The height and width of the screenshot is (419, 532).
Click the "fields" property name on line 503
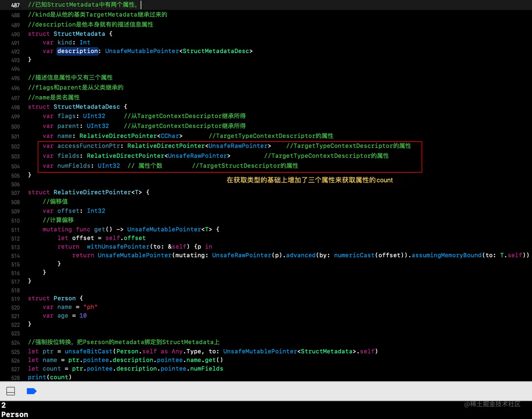(x=68, y=155)
